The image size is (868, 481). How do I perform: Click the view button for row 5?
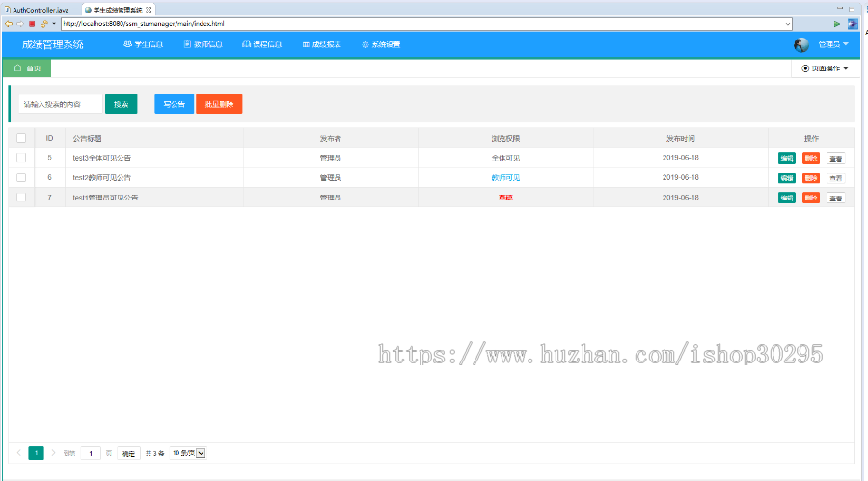(x=836, y=158)
